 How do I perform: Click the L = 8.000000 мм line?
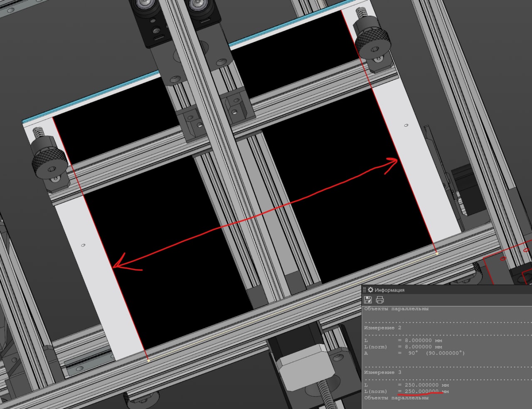pyautogui.click(x=403, y=340)
